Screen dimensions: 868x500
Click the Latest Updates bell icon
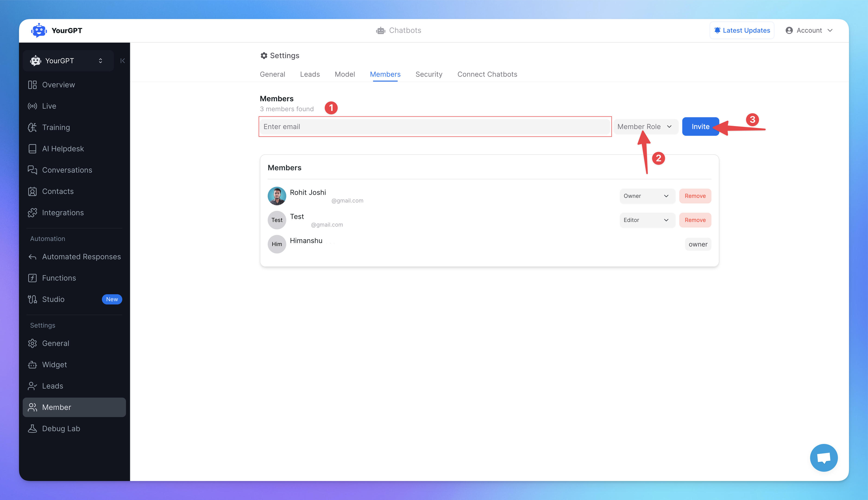(x=717, y=30)
